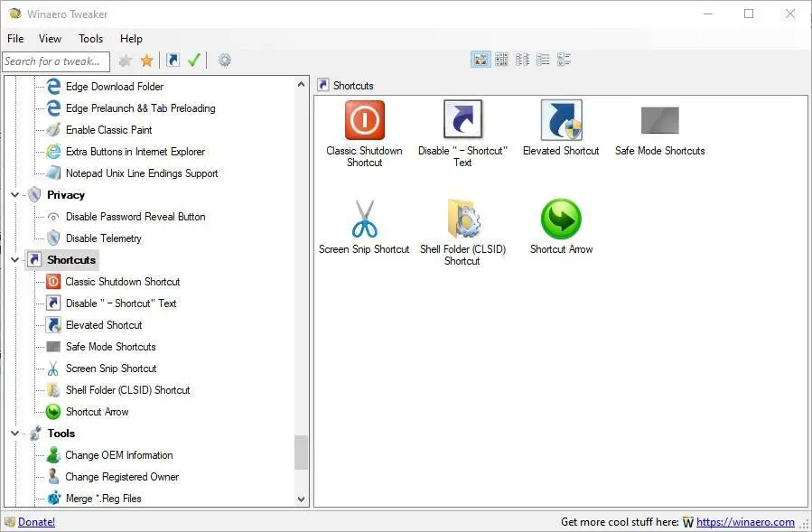Open Safe Mode Shortcuts large icon
Screen dimensions: 812x532
pyautogui.click(x=659, y=120)
